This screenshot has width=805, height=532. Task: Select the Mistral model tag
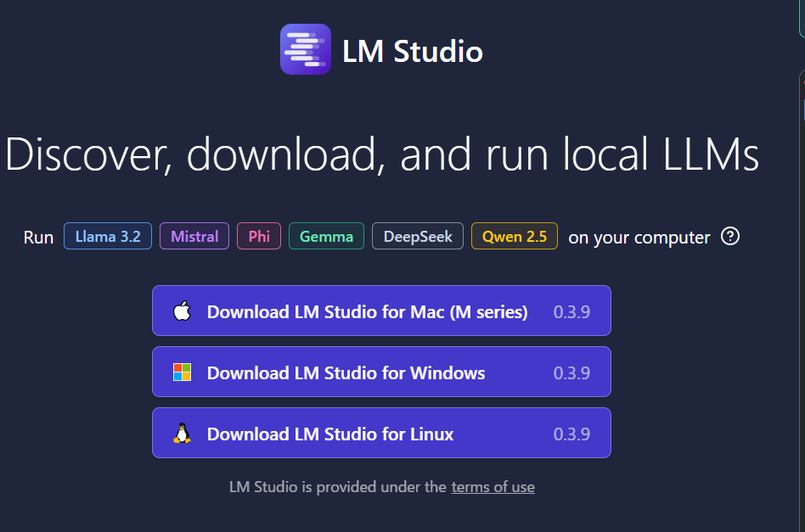click(194, 237)
